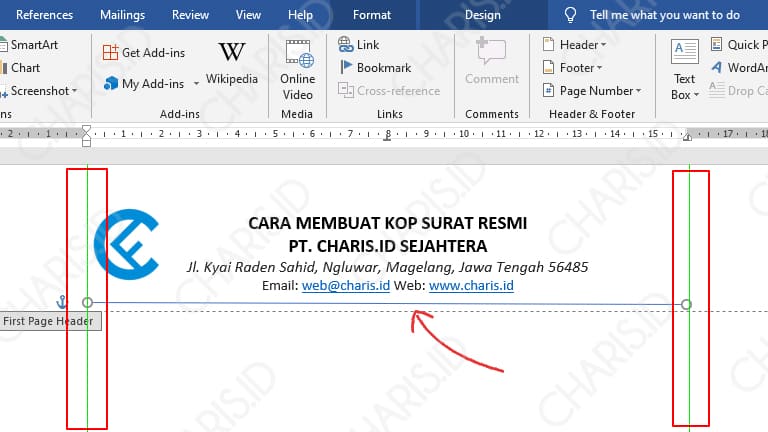
Task: Open the Footer dropdown
Action: pyautogui.click(x=573, y=68)
